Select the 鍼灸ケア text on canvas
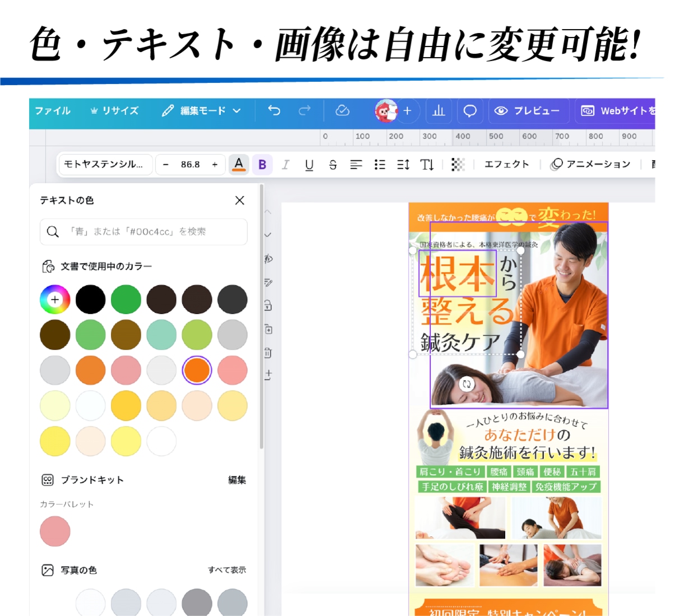684x616 pixels. click(461, 341)
